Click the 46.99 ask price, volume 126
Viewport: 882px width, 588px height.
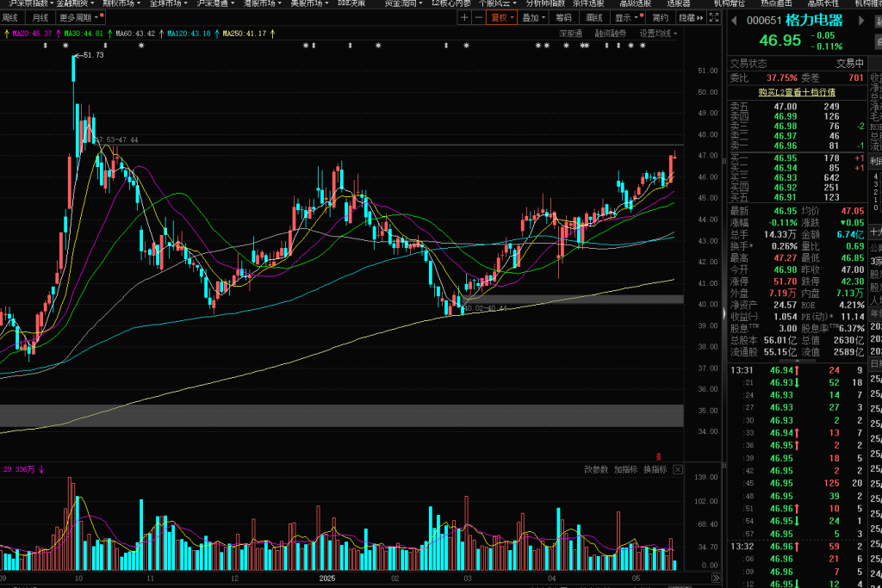[786, 116]
